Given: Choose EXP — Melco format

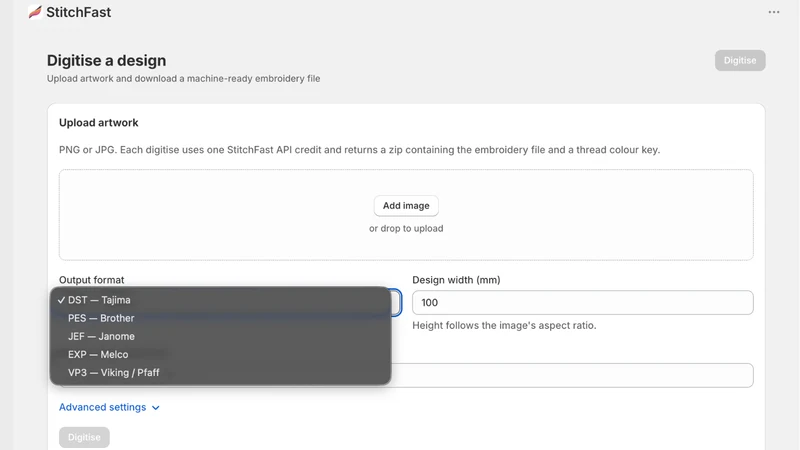Looking at the screenshot, I should (x=220, y=354).
